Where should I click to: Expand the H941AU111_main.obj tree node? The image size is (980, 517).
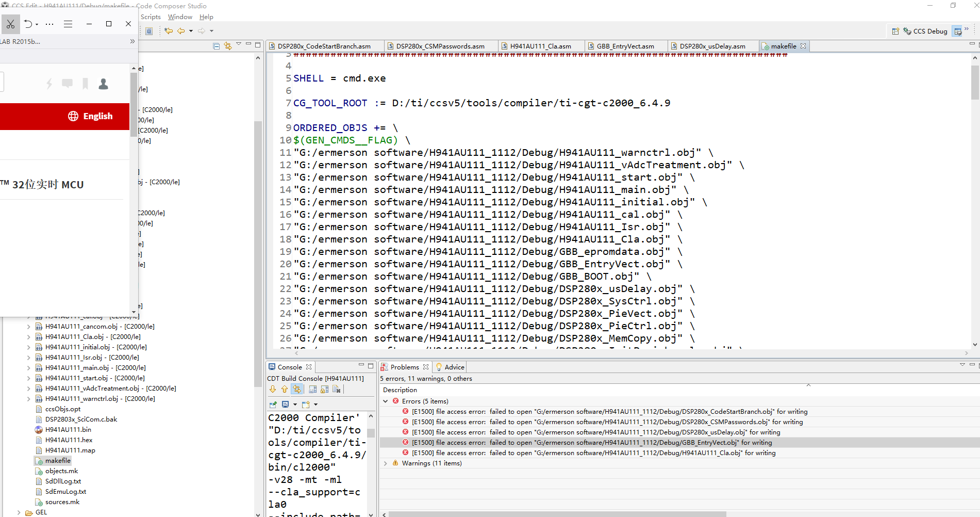click(x=28, y=367)
